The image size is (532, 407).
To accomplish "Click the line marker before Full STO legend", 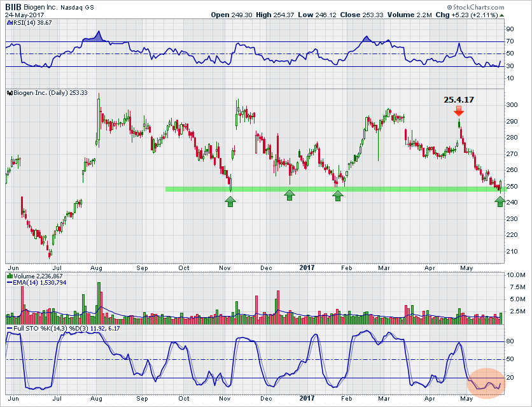I will coord(10,328).
